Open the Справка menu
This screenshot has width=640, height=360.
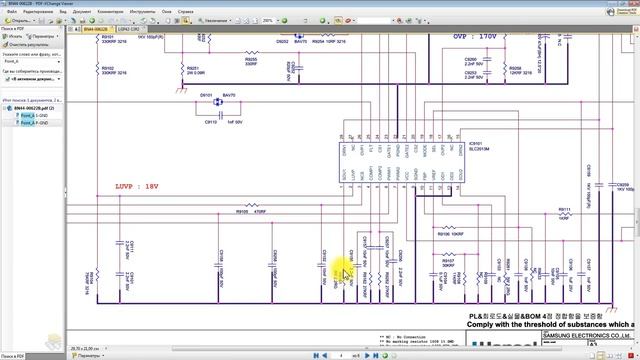[186, 12]
